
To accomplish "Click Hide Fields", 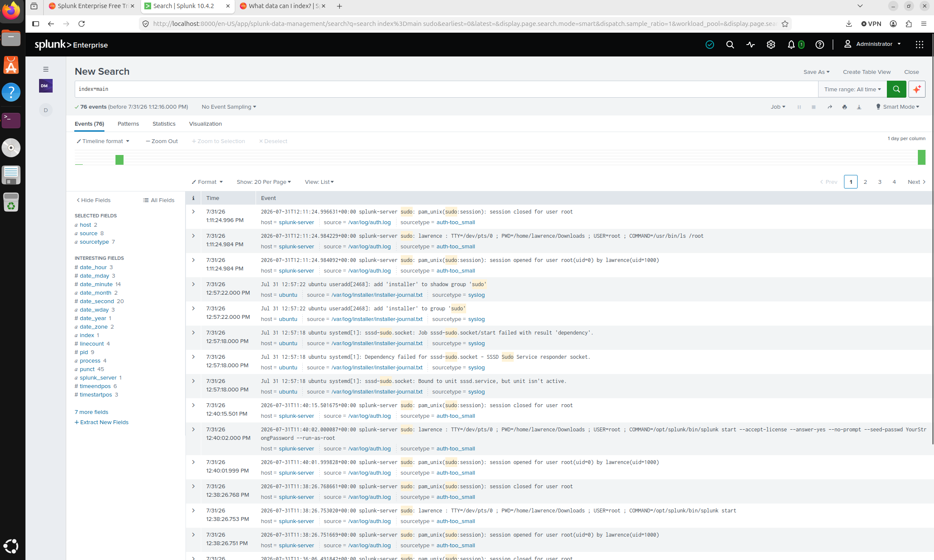I will [x=93, y=200].
